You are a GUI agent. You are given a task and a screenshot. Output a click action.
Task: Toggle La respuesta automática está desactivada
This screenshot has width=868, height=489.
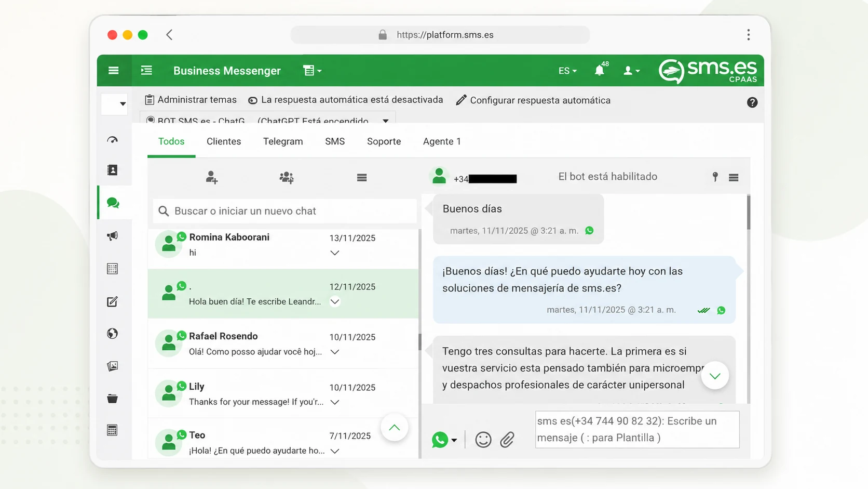[345, 100]
